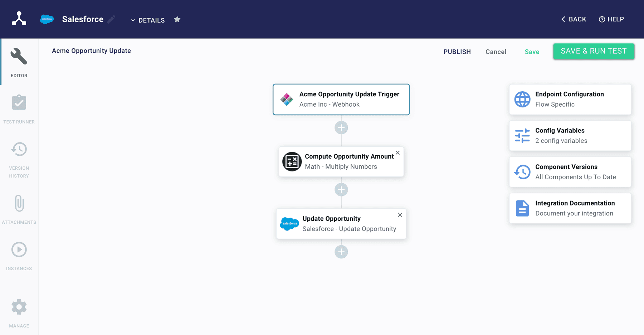The height and width of the screenshot is (335, 644).
Task: Open Instances in the sidebar
Action: (x=19, y=256)
